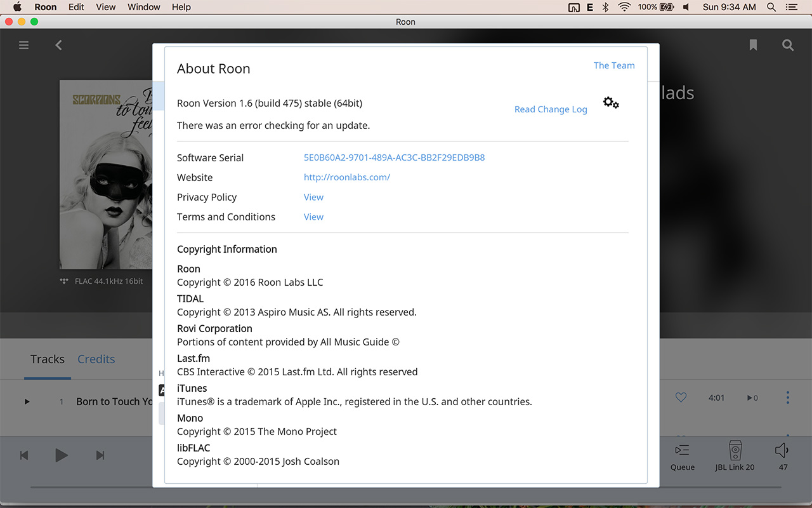Click the FLAC 44.1kHz 16bit label
Viewport: 812px width, 508px height.
point(109,281)
